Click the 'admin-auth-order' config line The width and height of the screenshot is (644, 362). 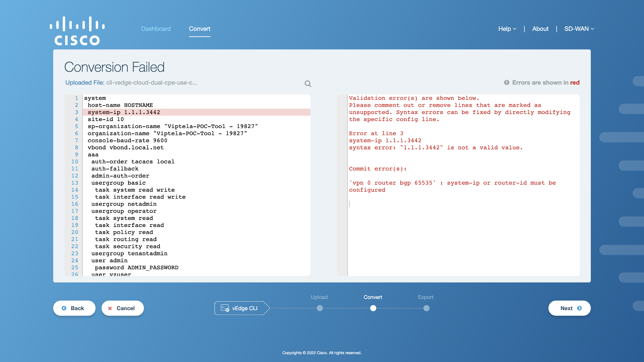[x=120, y=176]
